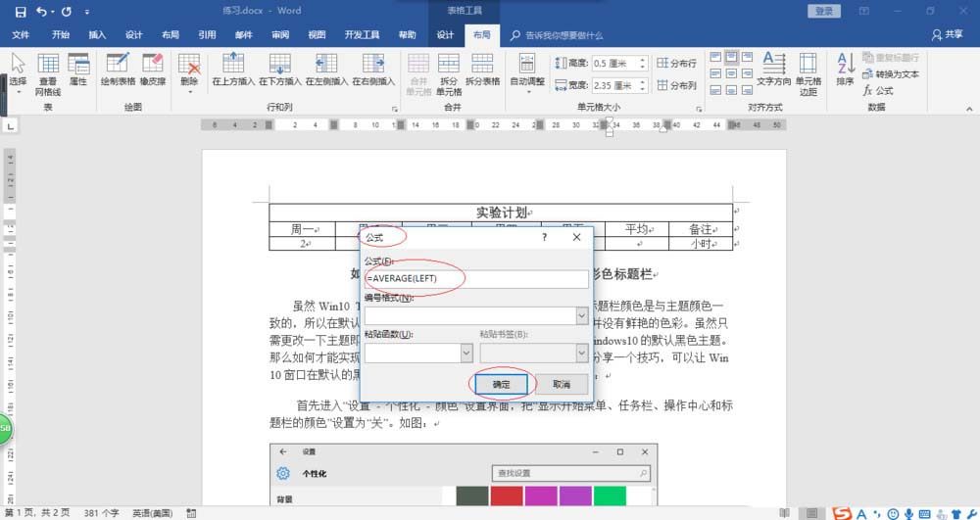Insert row above (在上方插入)
The height and width of the screenshot is (520, 980).
233,70
